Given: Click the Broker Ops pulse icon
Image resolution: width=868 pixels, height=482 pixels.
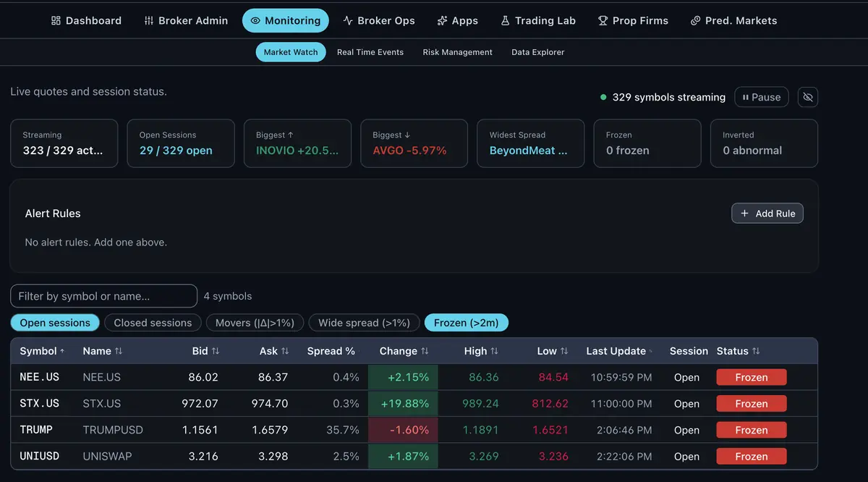Looking at the screenshot, I should [x=348, y=21].
